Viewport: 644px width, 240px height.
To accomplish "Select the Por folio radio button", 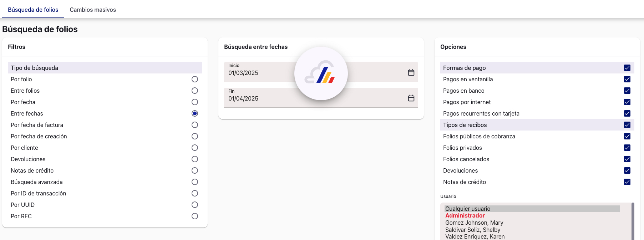I will 195,79.
